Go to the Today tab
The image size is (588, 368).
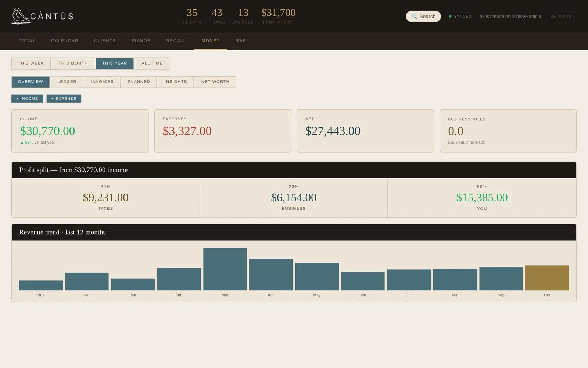coord(27,41)
